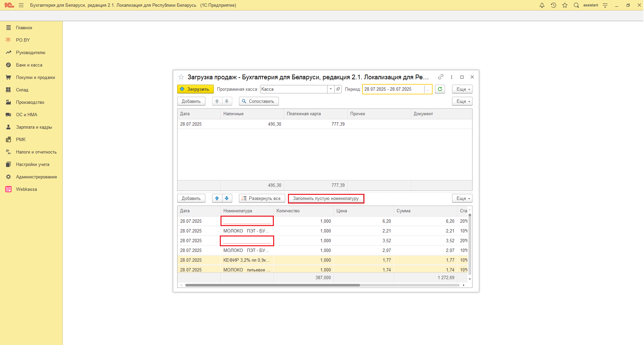Open the Еще dropdown of upper table
644x345 pixels.
(x=462, y=101)
